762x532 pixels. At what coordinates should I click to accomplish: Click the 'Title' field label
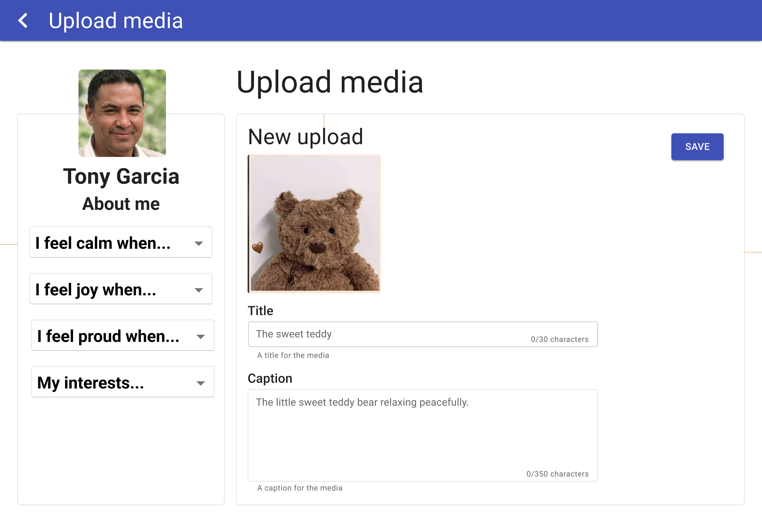point(261,311)
